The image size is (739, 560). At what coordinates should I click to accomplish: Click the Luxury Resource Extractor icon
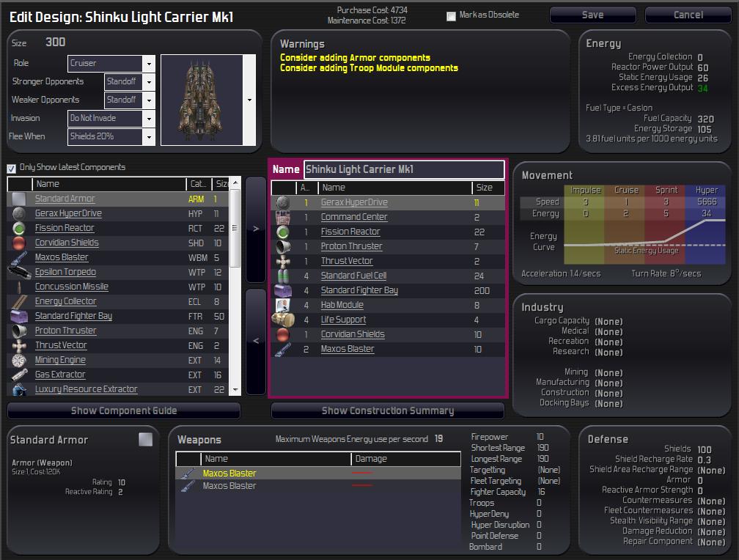point(19,389)
